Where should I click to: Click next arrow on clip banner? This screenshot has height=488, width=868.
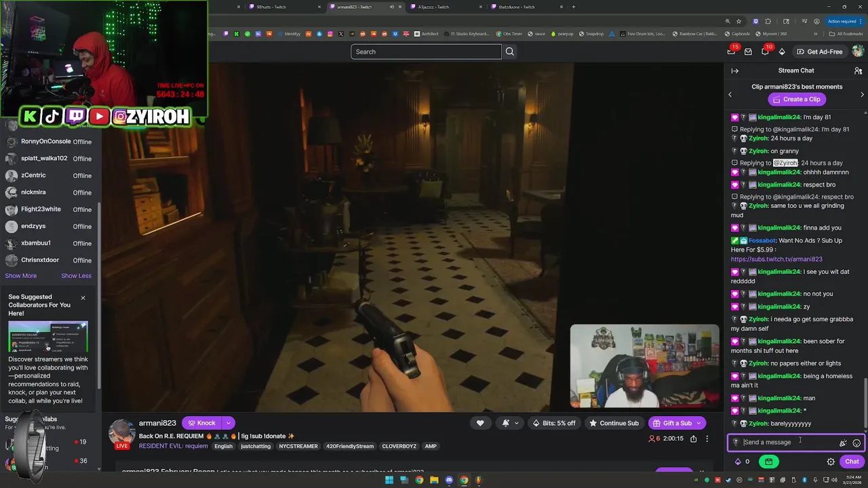[862, 94]
